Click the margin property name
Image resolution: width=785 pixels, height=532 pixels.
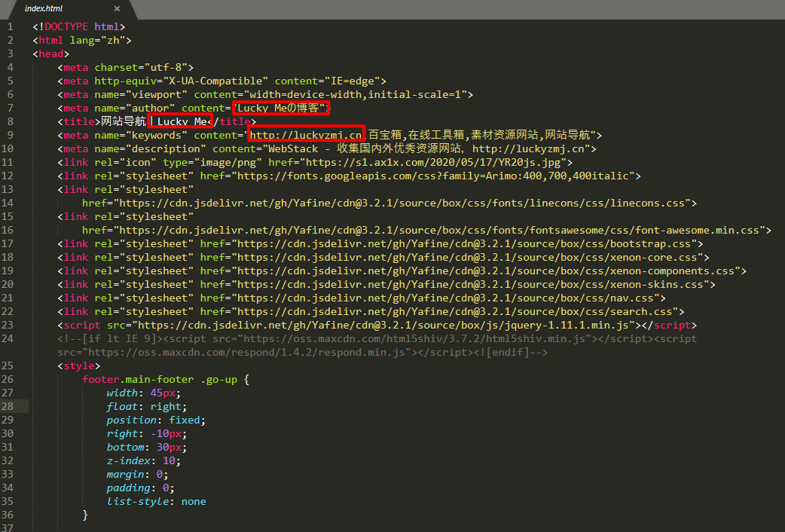click(125, 473)
